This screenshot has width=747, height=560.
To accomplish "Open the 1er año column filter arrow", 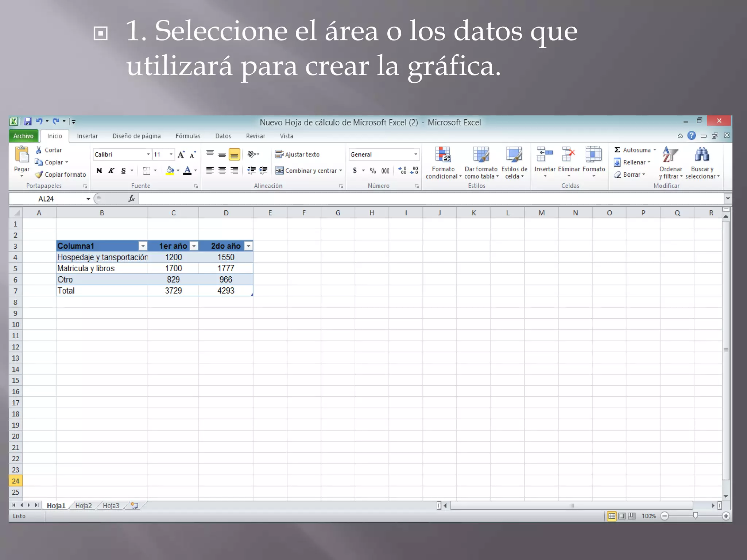I will (194, 246).
